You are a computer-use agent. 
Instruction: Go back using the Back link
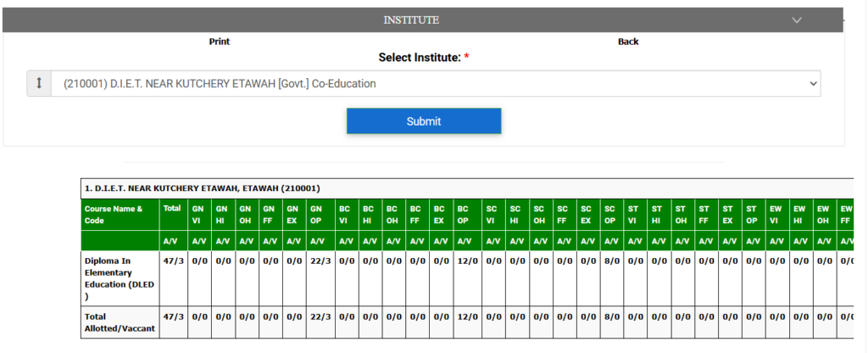tap(628, 42)
